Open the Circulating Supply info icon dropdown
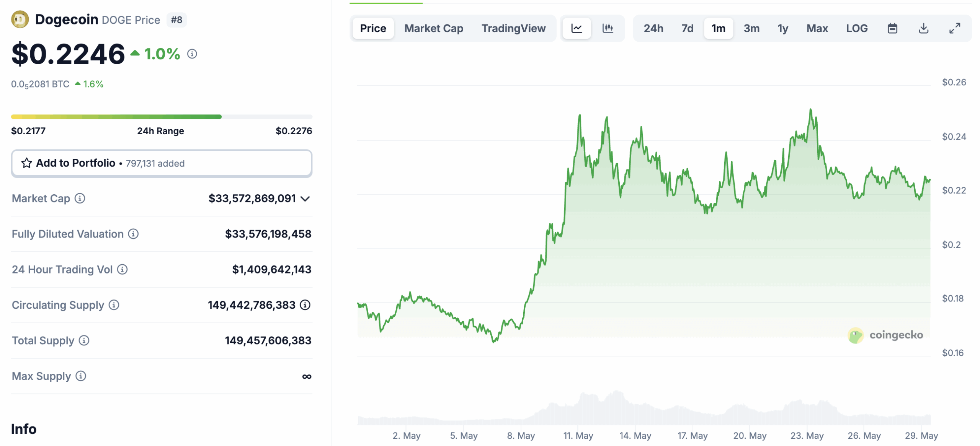 pos(114,305)
